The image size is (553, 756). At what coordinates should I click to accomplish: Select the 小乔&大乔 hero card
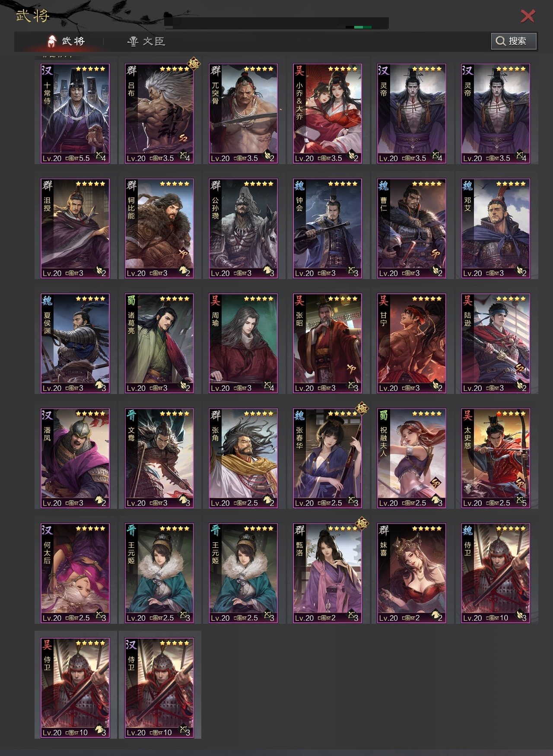[x=327, y=114]
